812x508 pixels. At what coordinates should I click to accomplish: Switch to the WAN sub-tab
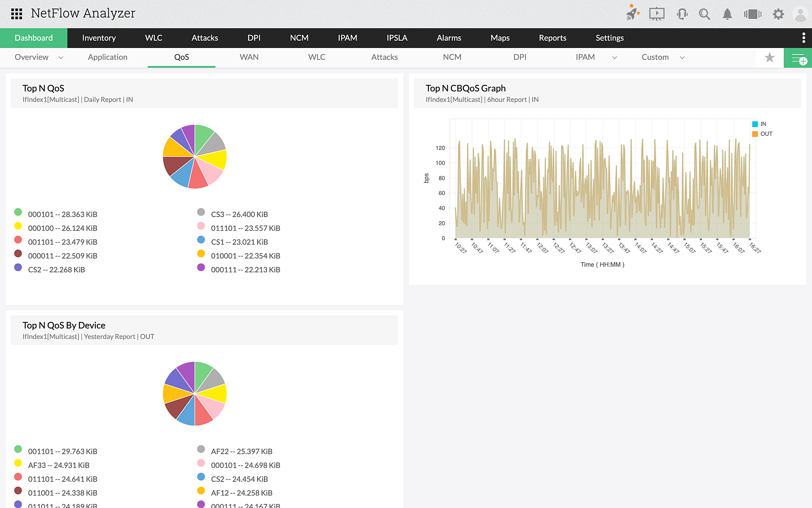249,57
